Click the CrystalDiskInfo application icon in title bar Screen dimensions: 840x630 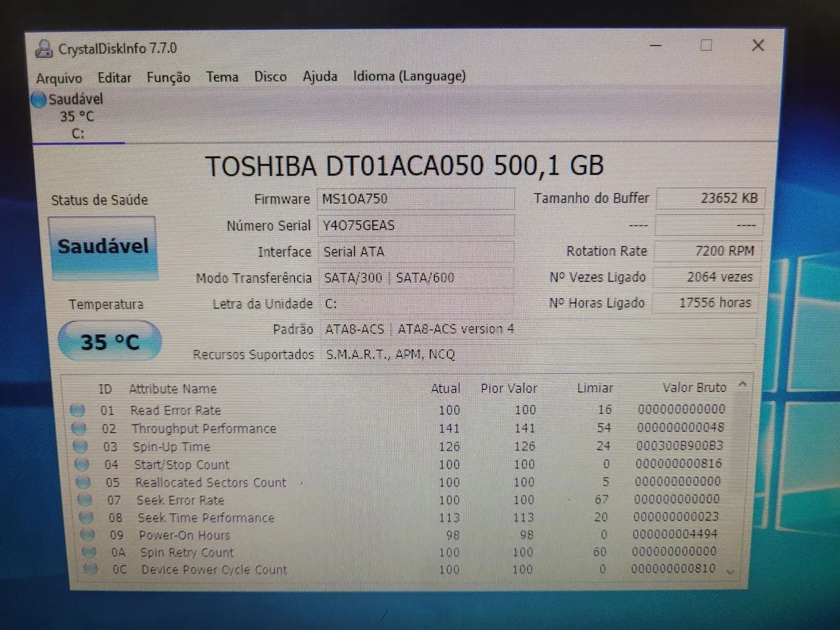point(43,47)
